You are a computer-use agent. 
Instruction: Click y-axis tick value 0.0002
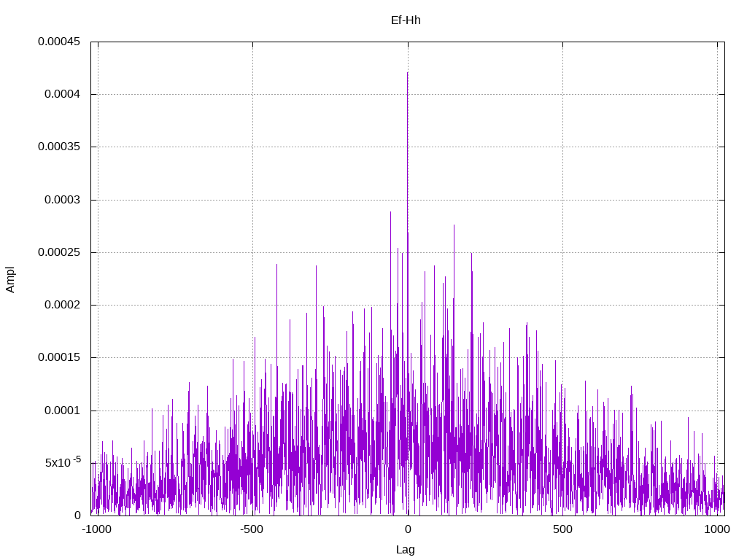click(63, 305)
